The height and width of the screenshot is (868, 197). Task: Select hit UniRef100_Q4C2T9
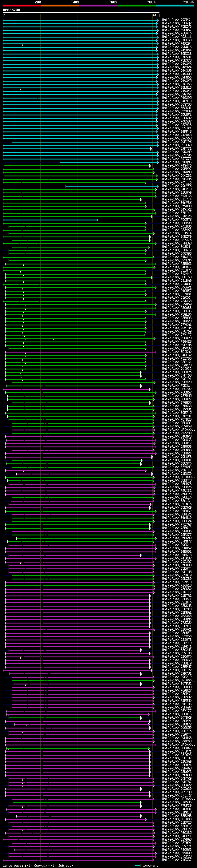(177, 189)
